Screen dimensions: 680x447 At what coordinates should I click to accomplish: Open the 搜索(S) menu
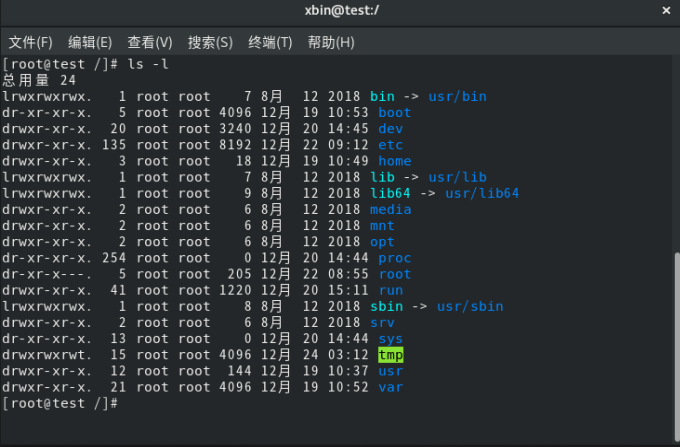pos(210,42)
